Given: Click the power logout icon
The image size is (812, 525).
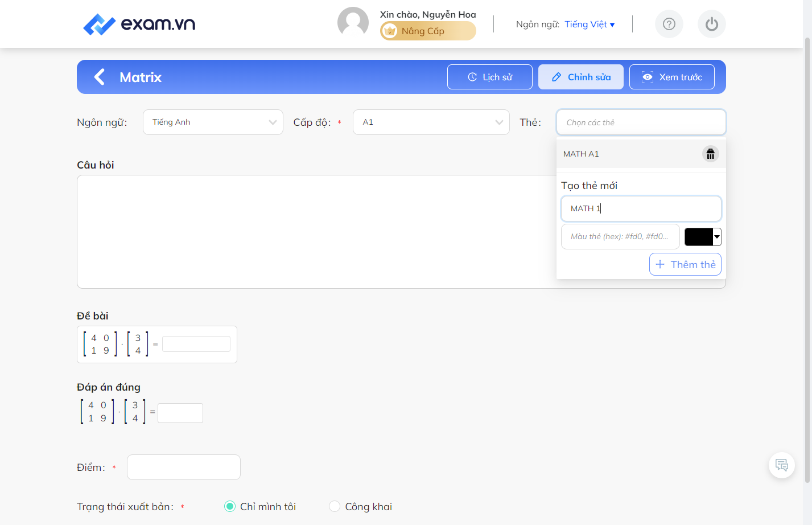Looking at the screenshot, I should point(712,24).
